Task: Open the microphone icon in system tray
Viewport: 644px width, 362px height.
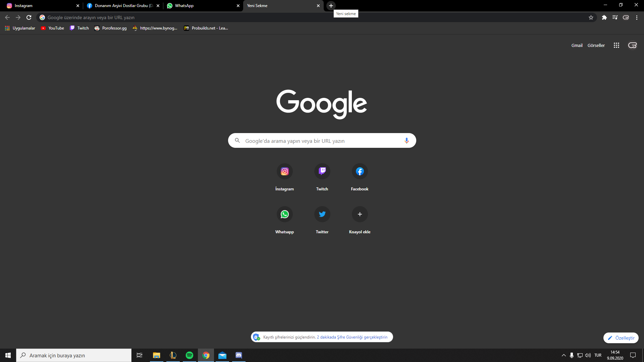Action: click(x=572, y=355)
